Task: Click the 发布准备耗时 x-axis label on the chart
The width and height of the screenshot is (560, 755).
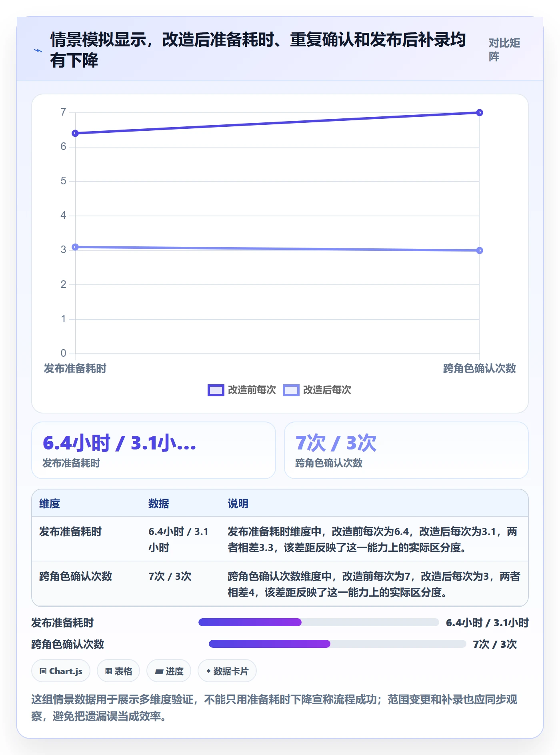Action: 75,368
